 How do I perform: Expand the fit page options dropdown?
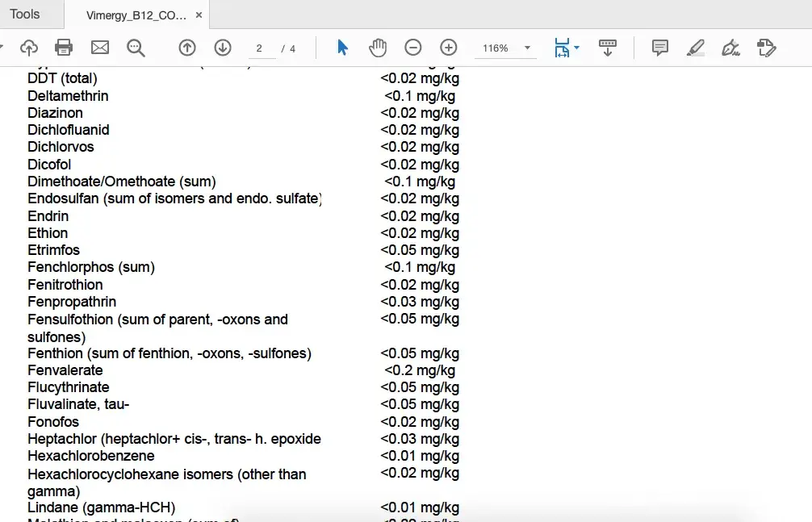[576, 48]
